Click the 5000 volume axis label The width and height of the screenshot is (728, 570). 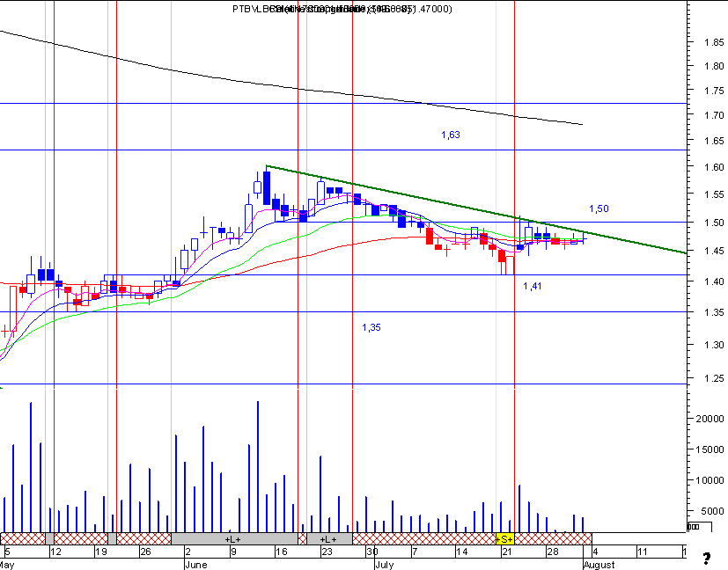712,511
